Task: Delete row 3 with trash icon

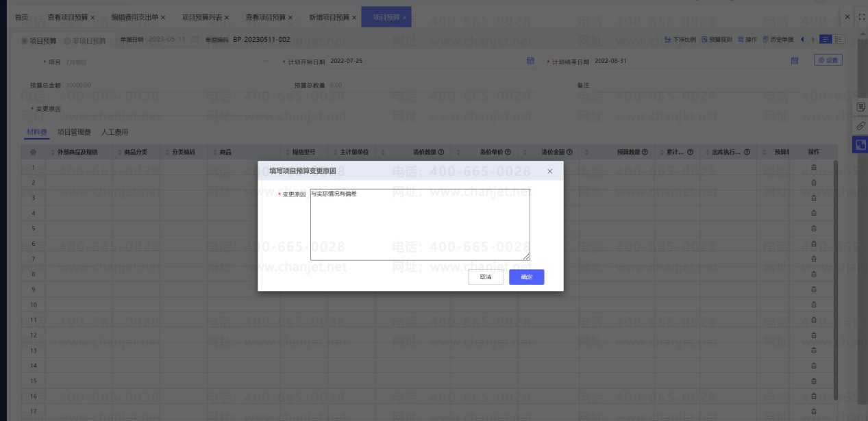Action: [x=814, y=198]
